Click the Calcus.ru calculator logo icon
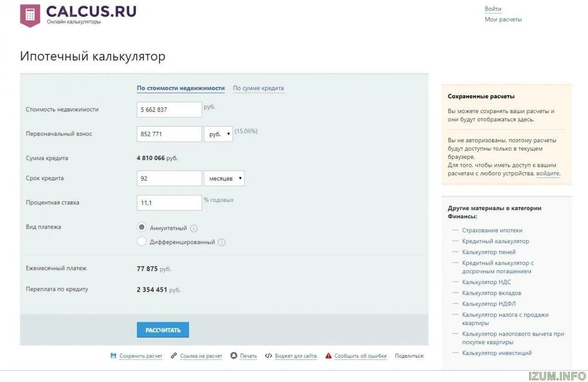The height and width of the screenshot is (382, 588). point(30,15)
